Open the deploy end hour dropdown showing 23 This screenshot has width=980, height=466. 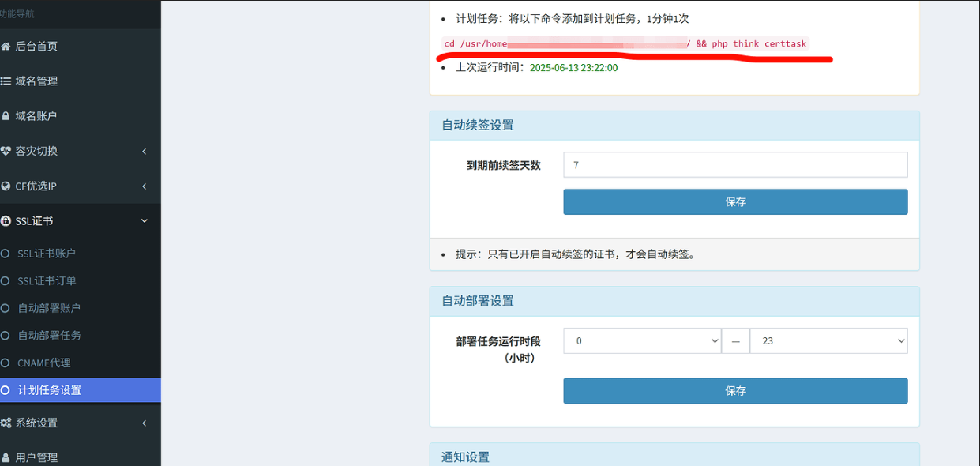tap(828, 341)
